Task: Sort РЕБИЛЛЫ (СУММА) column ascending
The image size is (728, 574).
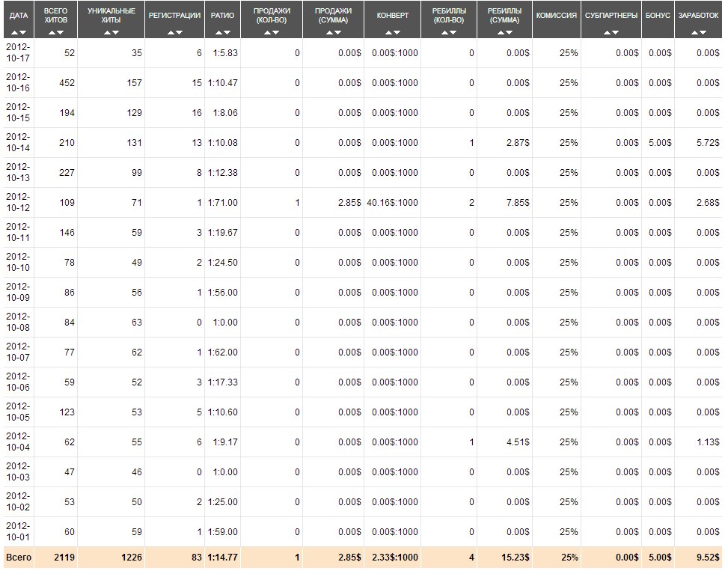Action: click(x=501, y=33)
